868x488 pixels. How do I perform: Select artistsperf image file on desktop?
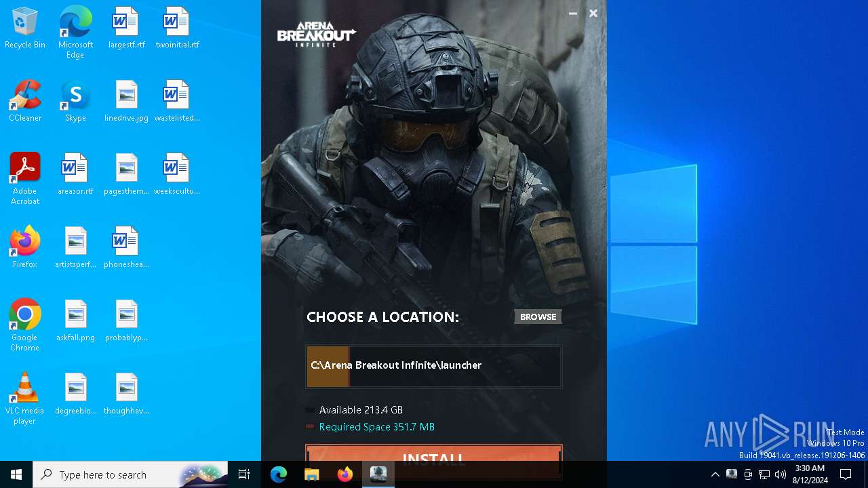tap(75, 248)
